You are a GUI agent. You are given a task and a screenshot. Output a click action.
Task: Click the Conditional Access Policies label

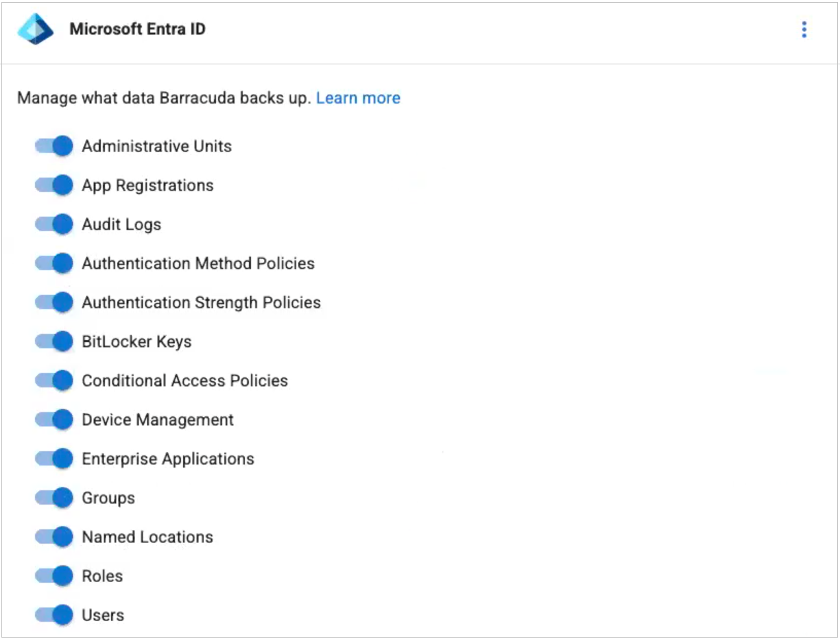184,381
